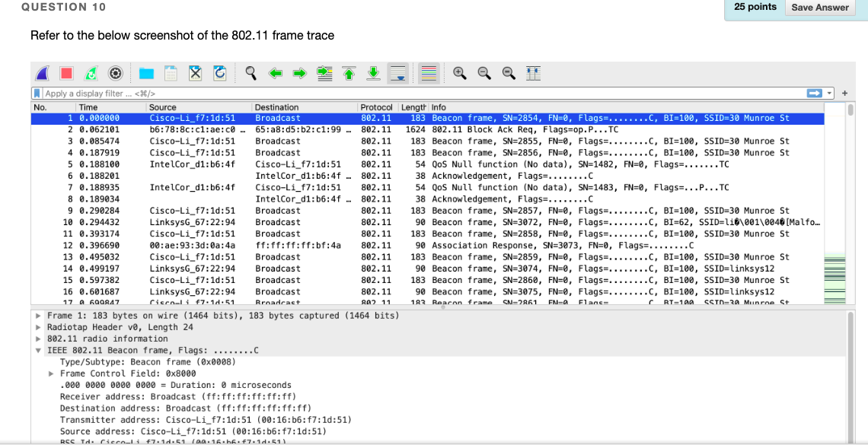Image resolution: width=868 pixels, height=445 pixels.
Task: Toggle packet list colorization
Action: pyautogui.click(x=429, y=73)
